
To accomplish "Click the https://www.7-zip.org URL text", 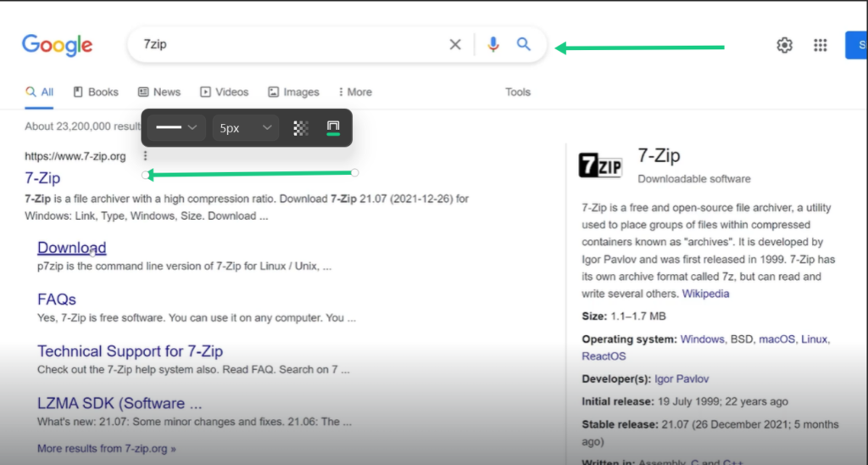I will [x=75, y=156].
